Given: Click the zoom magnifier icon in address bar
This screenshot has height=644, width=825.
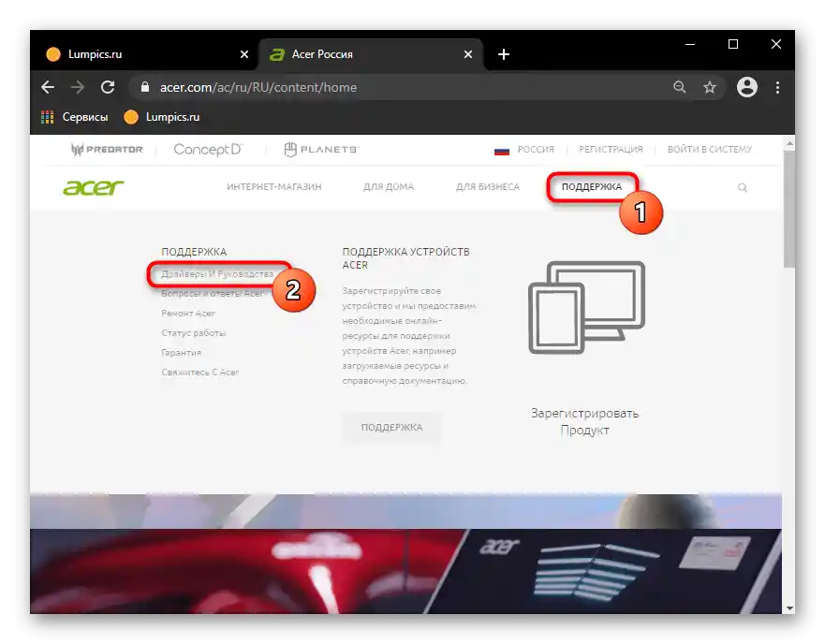Looking at the screenshot, I should pyautogui.click(x=679, y=87).
